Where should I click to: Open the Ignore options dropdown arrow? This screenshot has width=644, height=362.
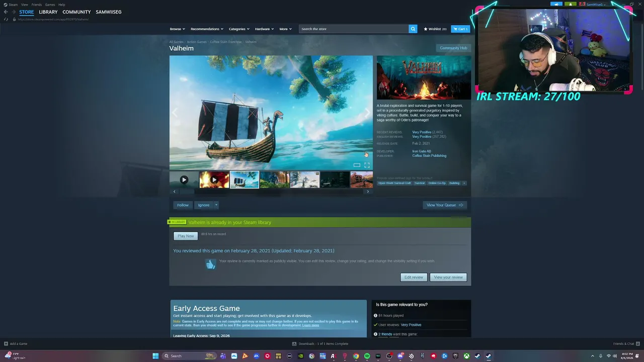coord(216,205)
